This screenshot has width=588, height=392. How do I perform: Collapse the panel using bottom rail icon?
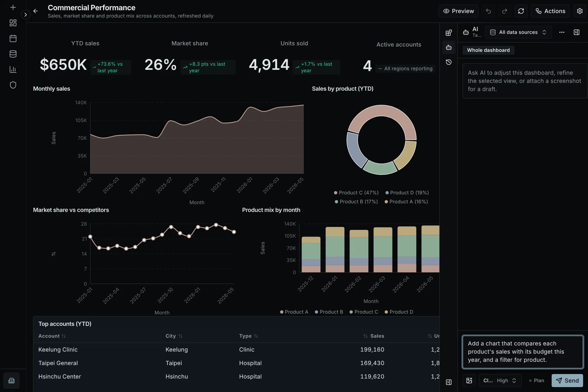coord(449,382)
